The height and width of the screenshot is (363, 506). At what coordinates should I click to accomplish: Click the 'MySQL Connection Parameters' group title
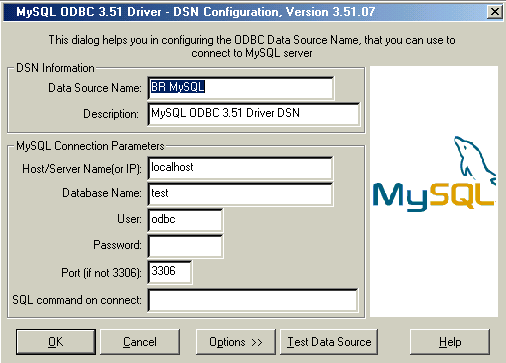90,146
